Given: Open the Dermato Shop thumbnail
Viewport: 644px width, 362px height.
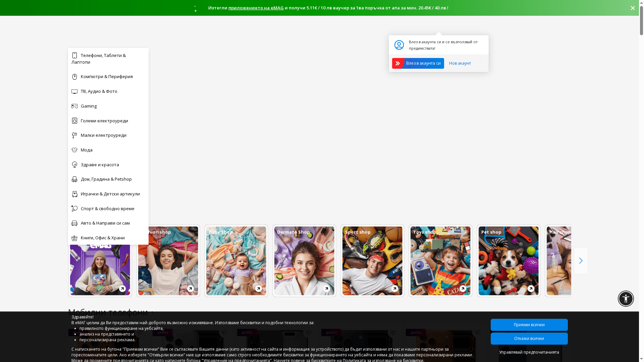Looking at the screenshot, I should point(304,261).
